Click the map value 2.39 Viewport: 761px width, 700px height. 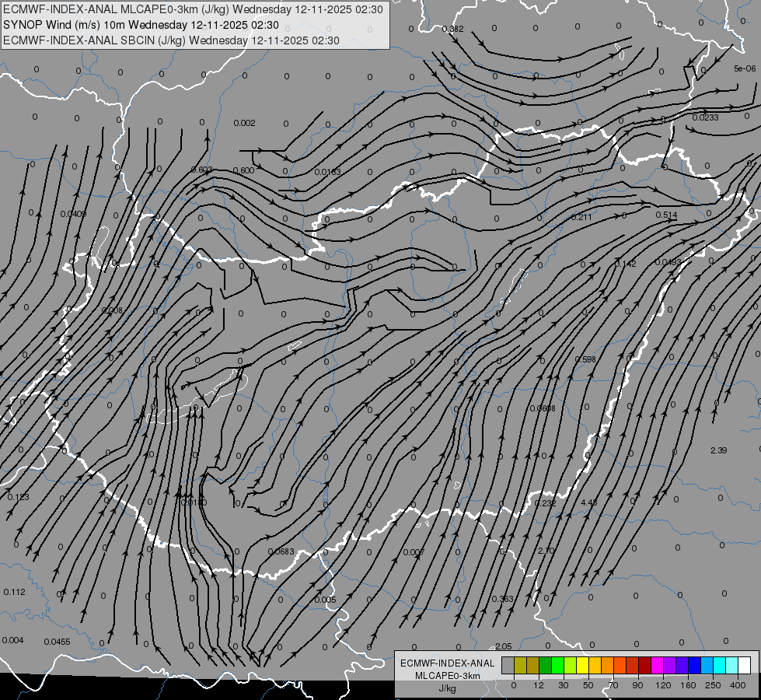(x=719, y=450)
